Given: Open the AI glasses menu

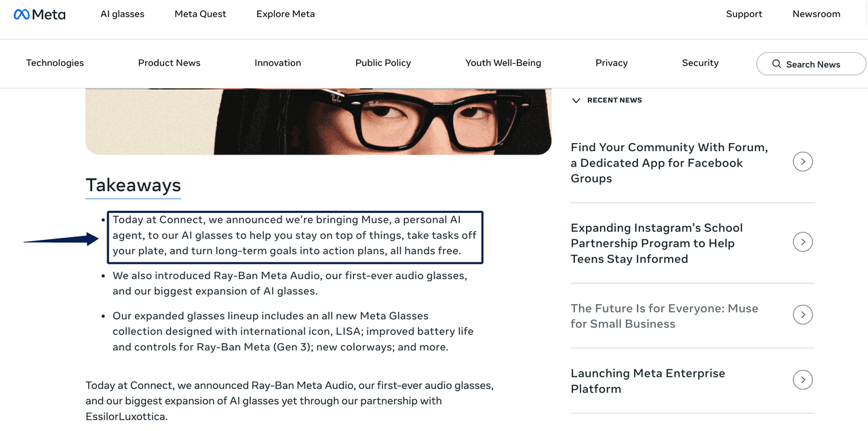Looking at the screenshot, I should point(122,14).
